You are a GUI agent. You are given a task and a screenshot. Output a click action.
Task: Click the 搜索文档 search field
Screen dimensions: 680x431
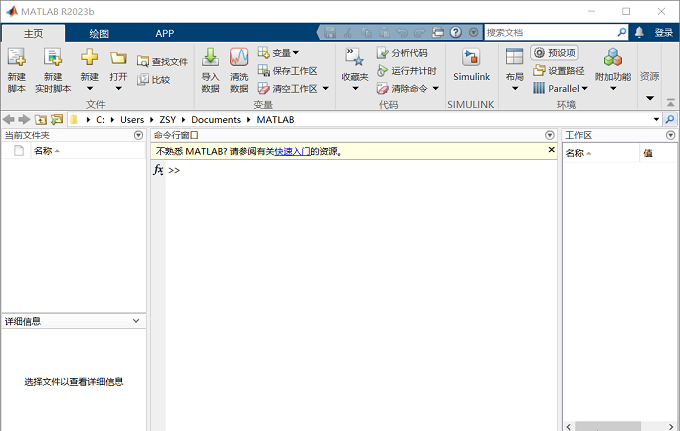pyautogui.click(x=550, y=33)
